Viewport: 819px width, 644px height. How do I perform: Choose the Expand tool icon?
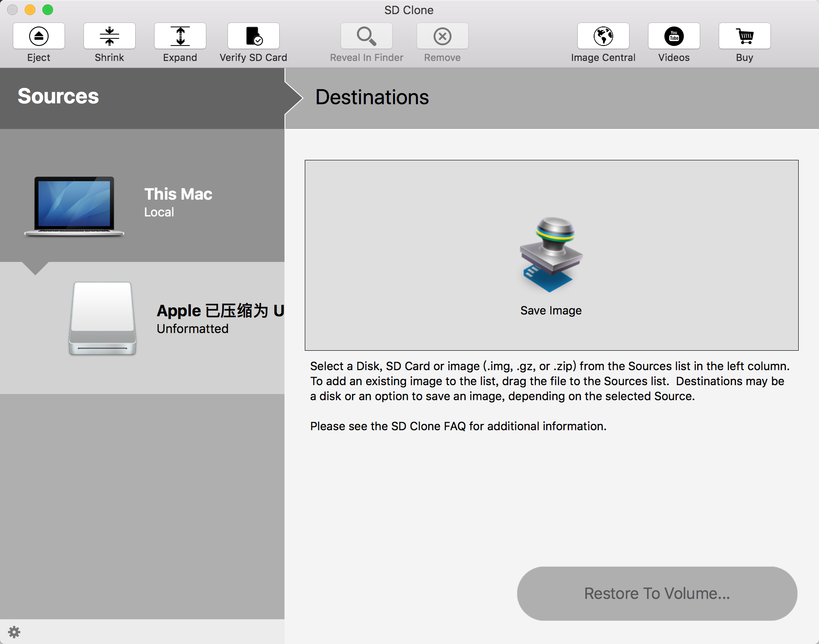tap(180, 36)
